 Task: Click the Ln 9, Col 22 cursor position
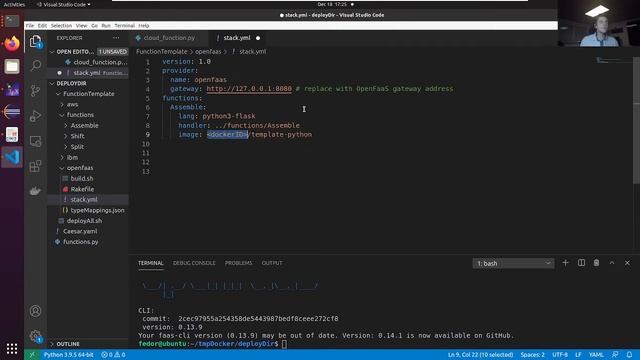click(x=480, y=355)
